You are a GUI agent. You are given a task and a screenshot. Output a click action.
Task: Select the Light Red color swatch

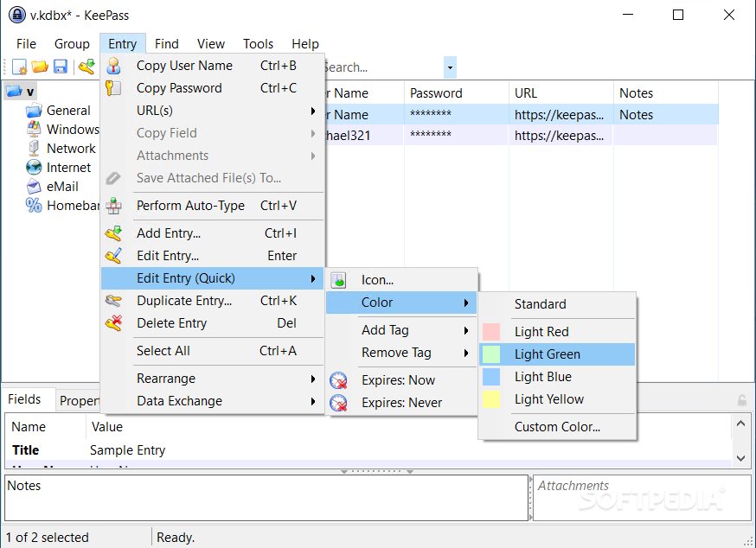491,332
